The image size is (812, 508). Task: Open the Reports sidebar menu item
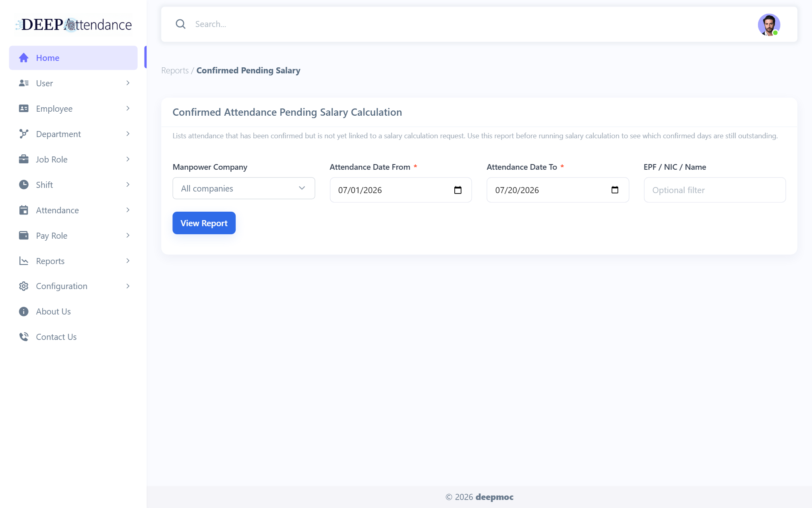[x=73, y=261]
